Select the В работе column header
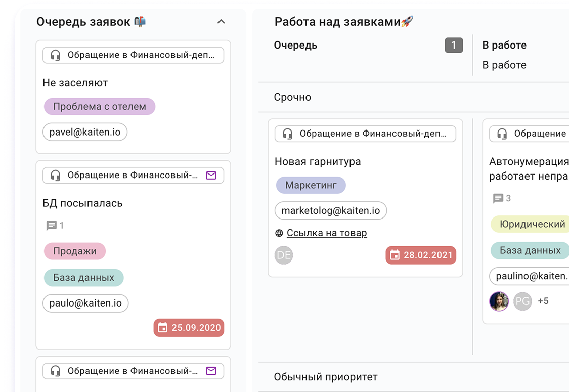The height and width of the screenshot is (392, 569). click(504, 46)
